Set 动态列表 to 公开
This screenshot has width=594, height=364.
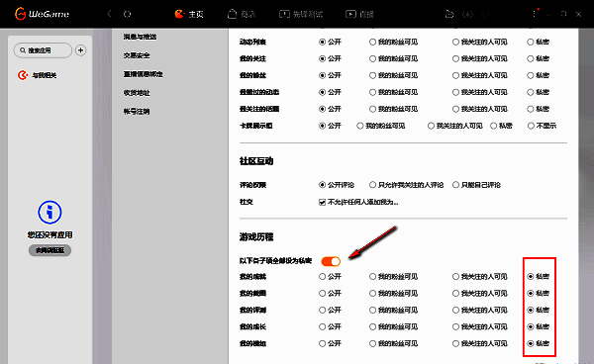point(323,42)
